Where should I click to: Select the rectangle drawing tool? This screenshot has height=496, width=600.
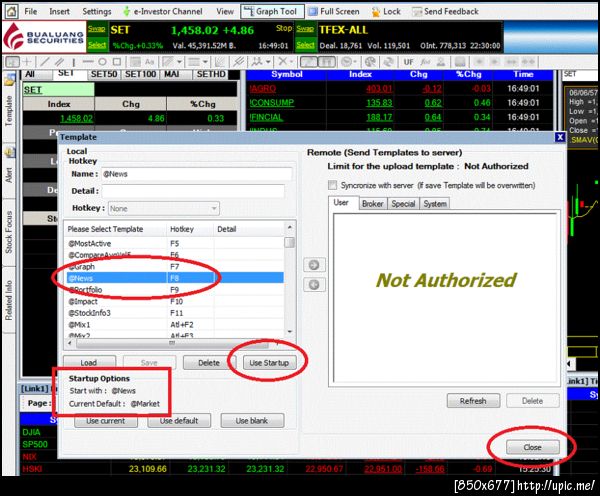117,62
